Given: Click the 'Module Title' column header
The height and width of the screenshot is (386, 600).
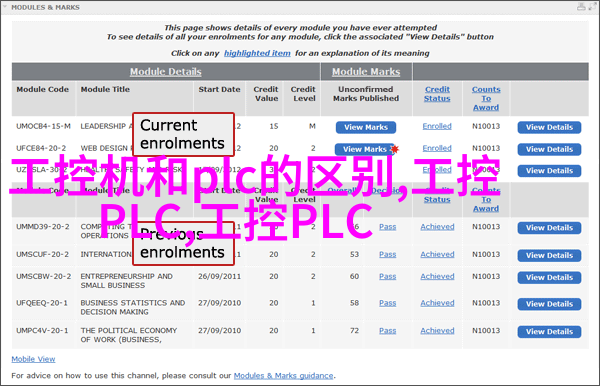Looking at the screenshot, I should tap(105, 89).
